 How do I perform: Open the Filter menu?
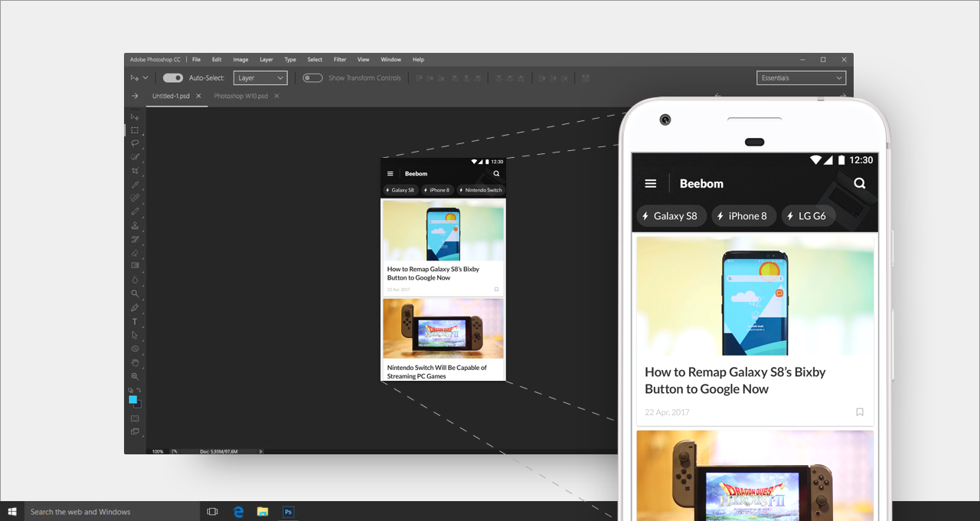[x=340, y=59]
